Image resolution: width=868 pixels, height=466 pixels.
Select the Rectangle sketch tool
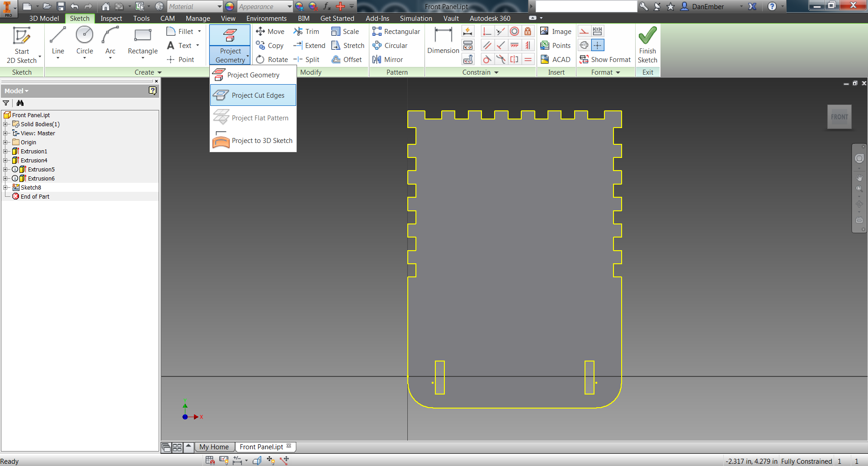click(143, 41)
